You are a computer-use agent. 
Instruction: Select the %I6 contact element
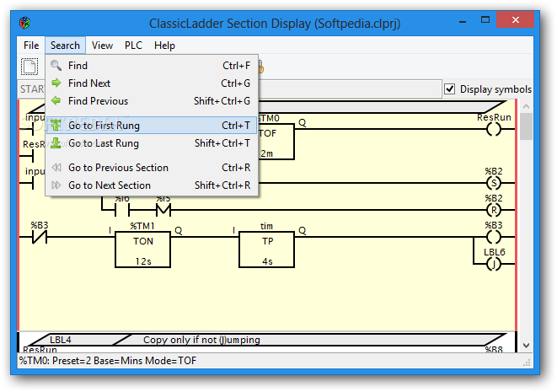[x=122, y=210]
